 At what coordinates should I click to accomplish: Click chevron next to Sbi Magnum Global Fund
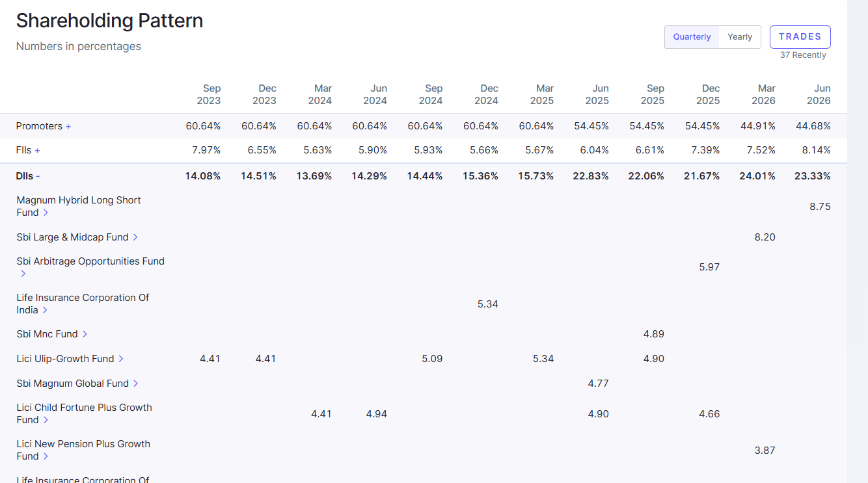pos(135,384)
